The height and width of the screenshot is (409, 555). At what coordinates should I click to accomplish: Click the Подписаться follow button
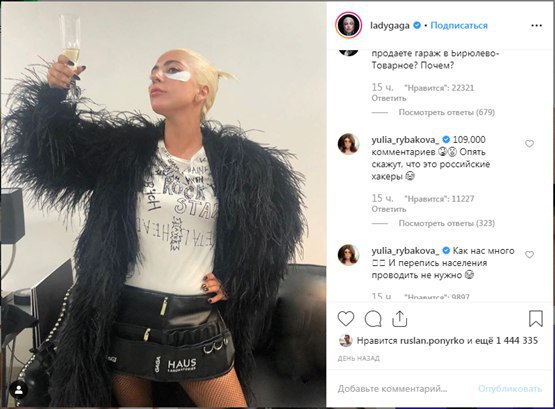(x=459, y=25)
